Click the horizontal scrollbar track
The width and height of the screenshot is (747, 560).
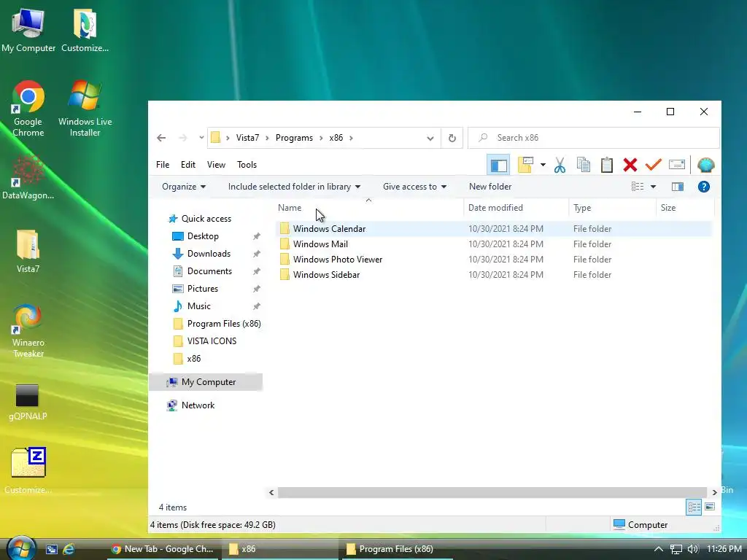492,492
